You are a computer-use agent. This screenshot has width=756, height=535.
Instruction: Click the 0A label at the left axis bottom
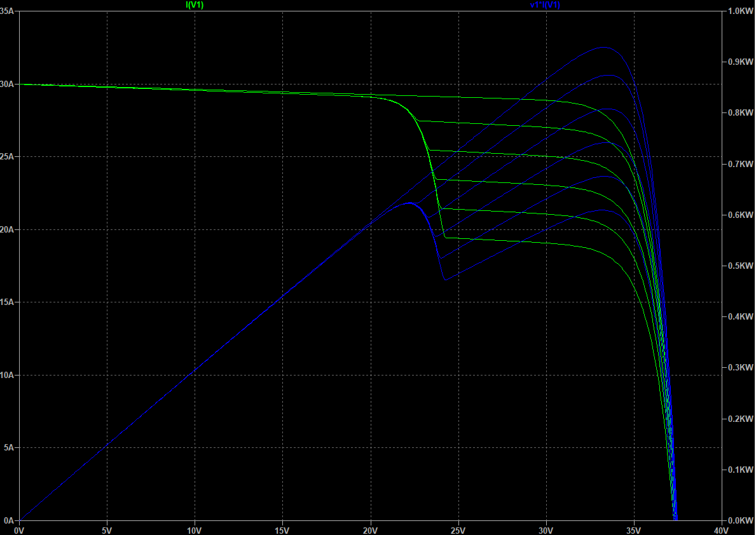[10, 520]
